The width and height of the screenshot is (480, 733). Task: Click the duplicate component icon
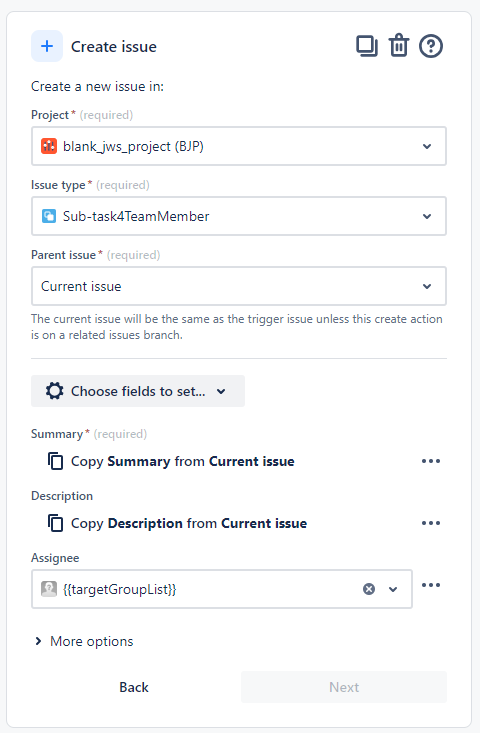pyautogui.click(x=367, y=46)
